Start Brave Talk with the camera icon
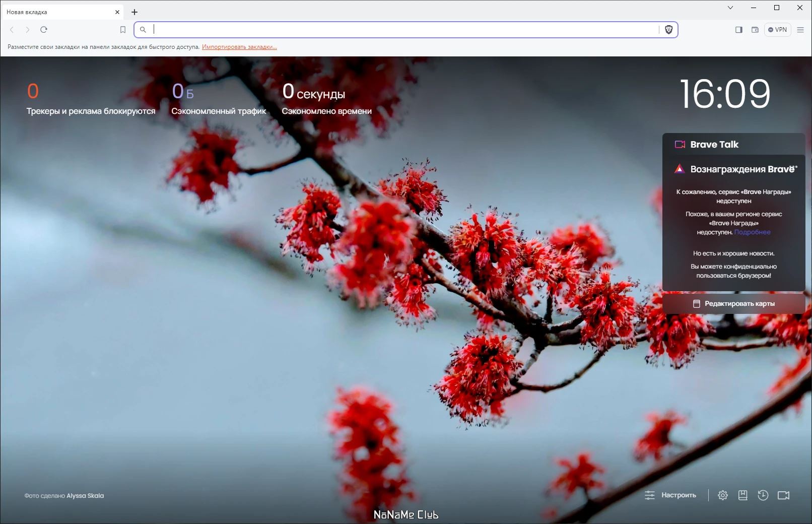 (782, 495)
